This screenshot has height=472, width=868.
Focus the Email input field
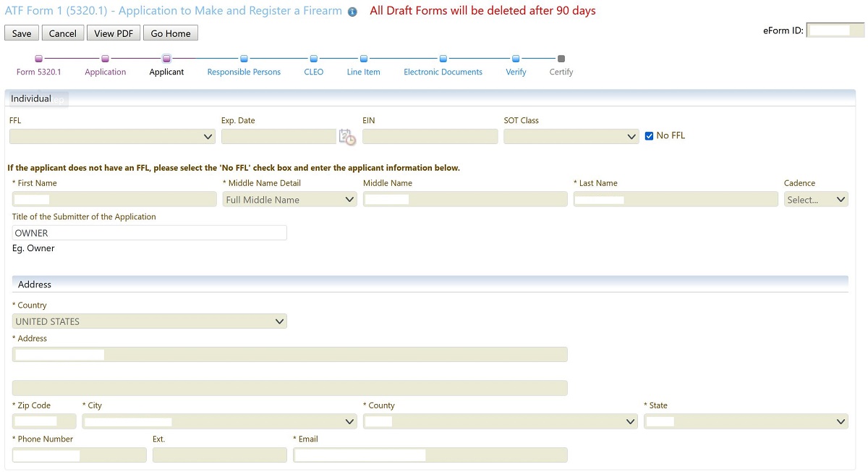430,455
